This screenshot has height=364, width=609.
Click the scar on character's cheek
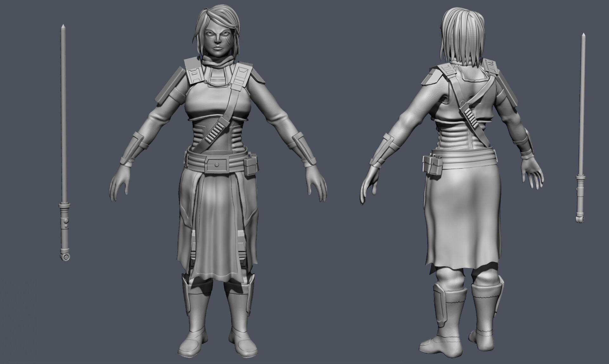(228, 40)
